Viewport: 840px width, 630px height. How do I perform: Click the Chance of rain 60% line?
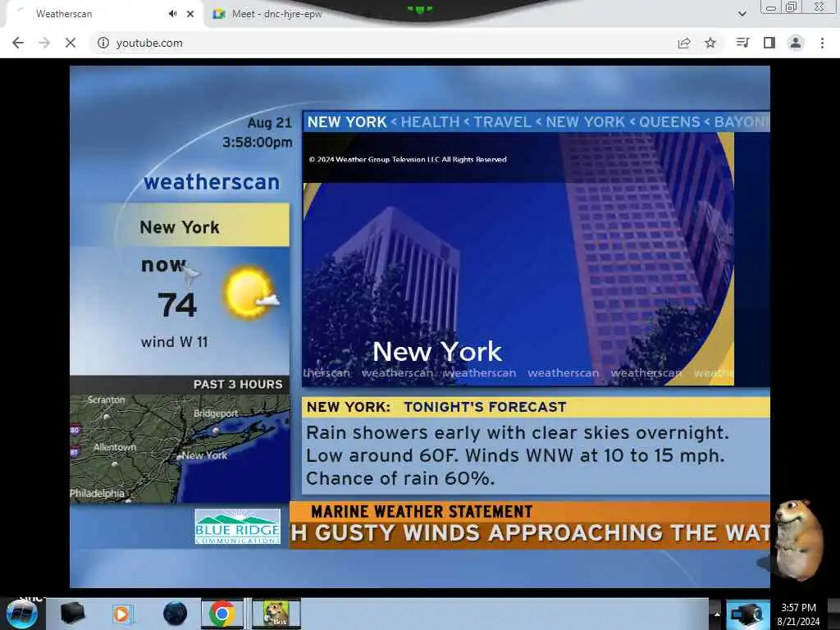(x=400, y=478)
